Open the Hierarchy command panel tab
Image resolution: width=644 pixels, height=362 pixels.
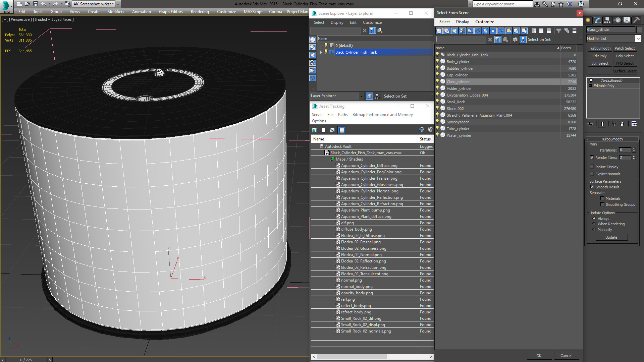click(607, 20)
